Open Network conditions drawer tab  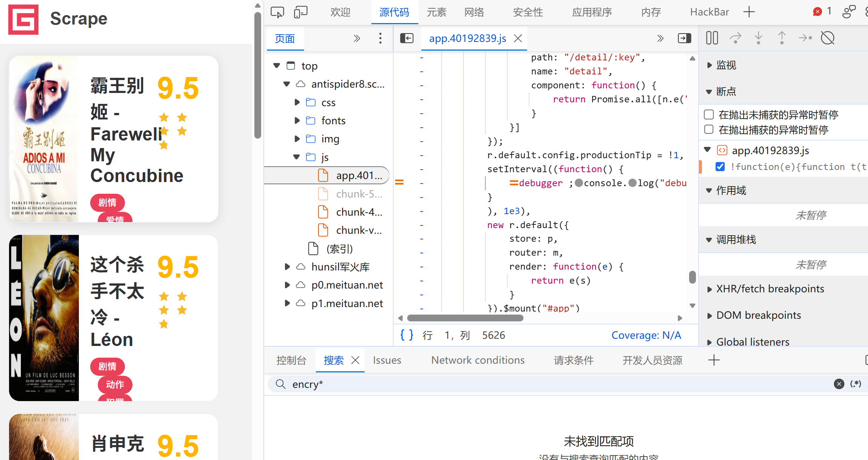pyautogui.click(x=478, y=360)
